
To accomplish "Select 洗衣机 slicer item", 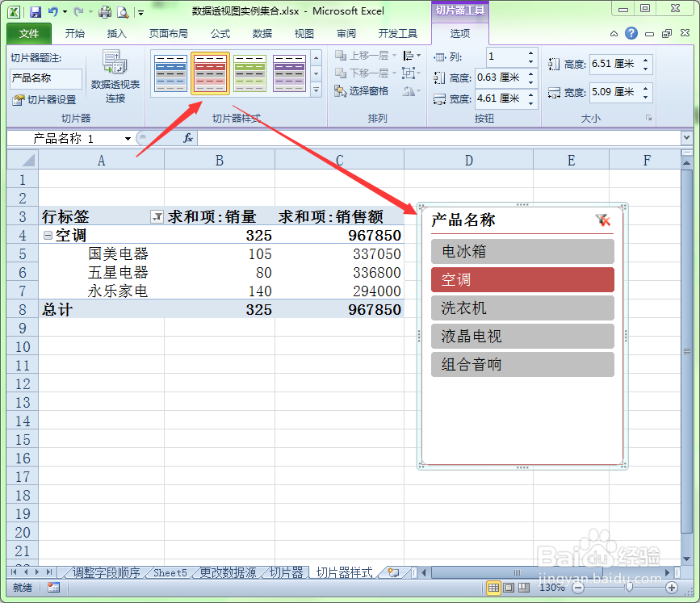I will [x=522, y=308].
